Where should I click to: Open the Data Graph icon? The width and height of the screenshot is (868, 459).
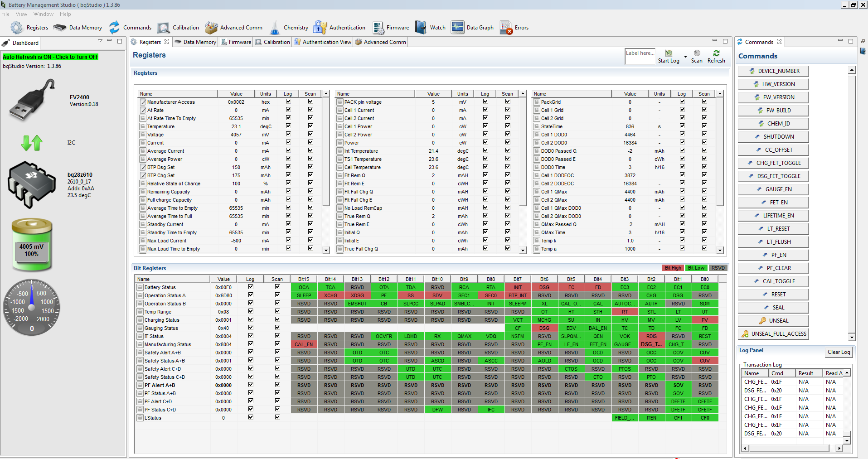point(457,28)
